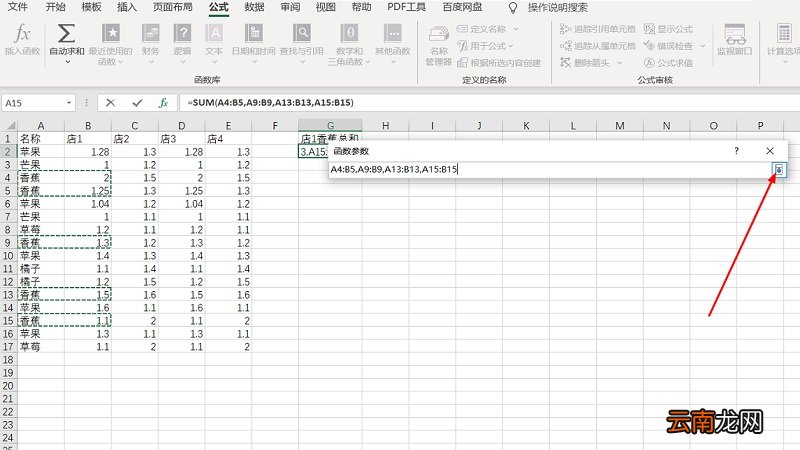Click cell C1 labeled 店2
The width and height of the screenshot is (800, 450).
point(135,139)
